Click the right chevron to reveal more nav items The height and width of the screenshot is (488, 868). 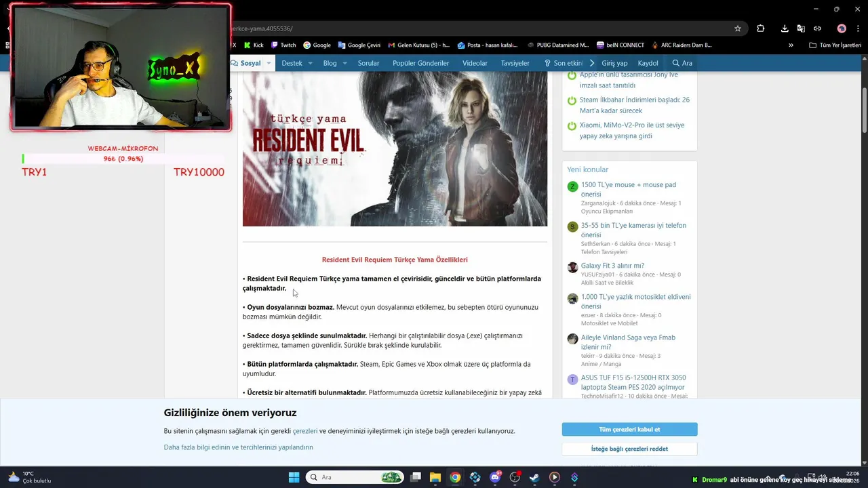(591, 63)
